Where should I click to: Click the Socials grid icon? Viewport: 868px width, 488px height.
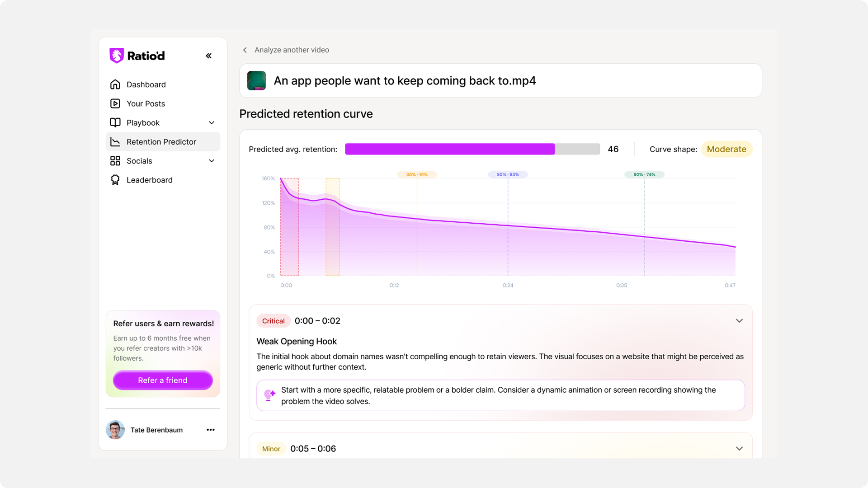click(x=115, y=161)
